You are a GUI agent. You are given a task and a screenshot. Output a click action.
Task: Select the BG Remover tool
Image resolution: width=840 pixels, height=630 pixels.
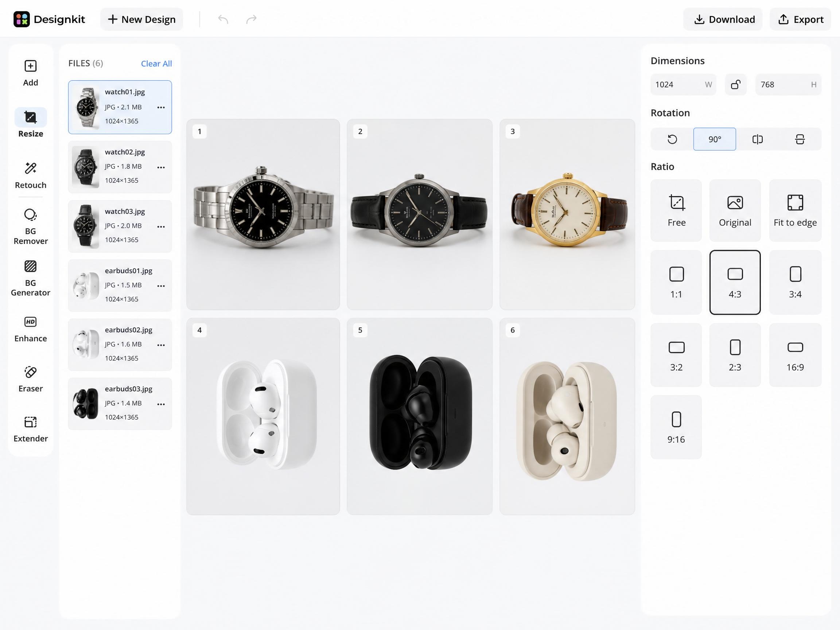tap(30, 226)
